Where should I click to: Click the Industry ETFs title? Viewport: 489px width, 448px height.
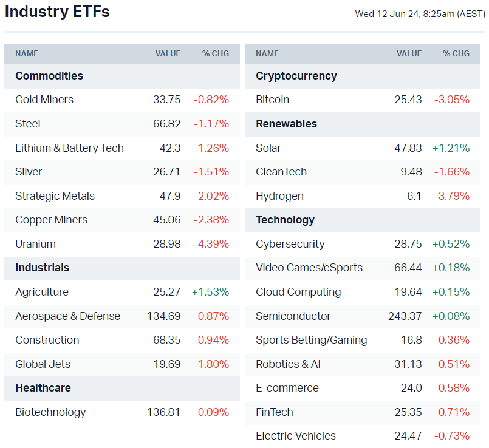pos(57,12)
